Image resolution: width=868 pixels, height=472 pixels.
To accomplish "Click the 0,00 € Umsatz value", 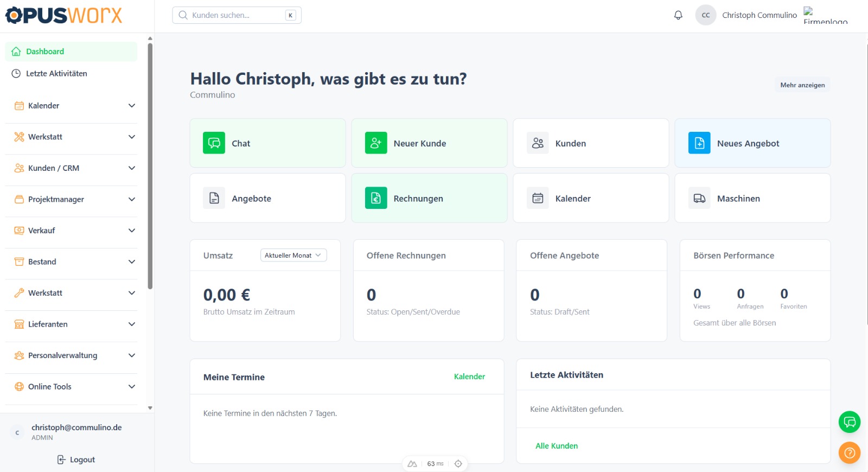I will 227,295.
